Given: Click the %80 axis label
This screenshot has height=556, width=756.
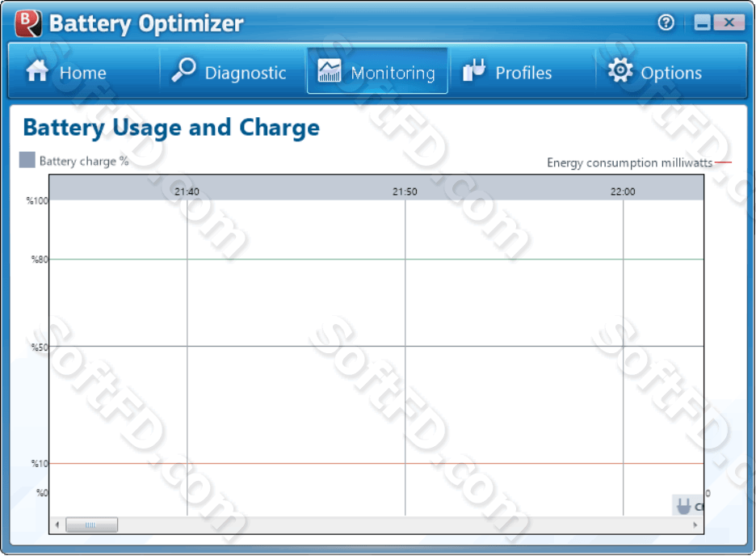Looking at the screenshot, I should coord(40,259).
